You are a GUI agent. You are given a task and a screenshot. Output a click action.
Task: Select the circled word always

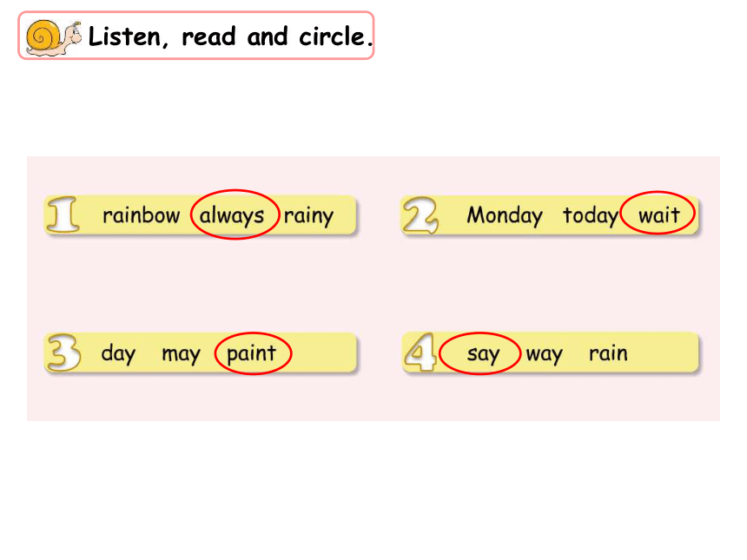pos(232,215)
